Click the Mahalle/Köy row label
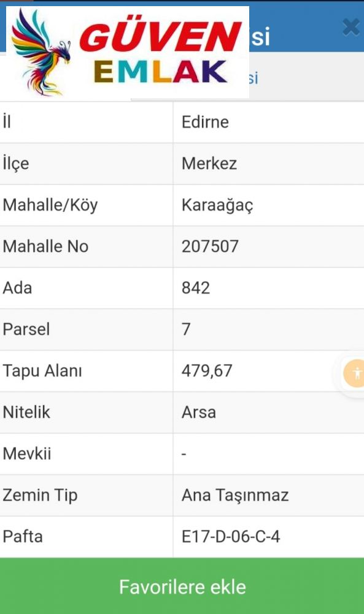 (x=50, y=205)
